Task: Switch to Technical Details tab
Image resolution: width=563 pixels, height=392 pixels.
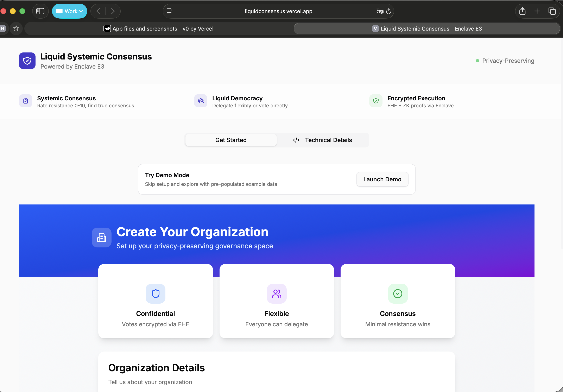Action: [x=322, y=140]
